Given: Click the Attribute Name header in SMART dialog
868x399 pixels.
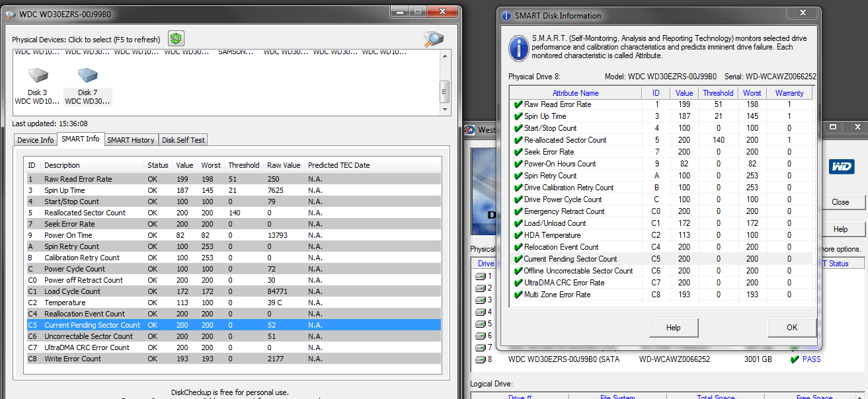Looking at the screenshot, I should (x=575, y=93).
